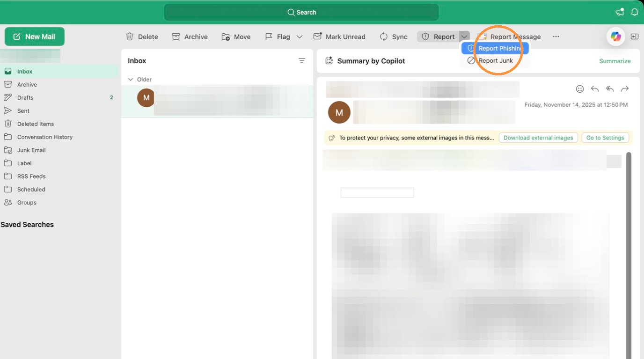
Task: Archive the selected message via toolbar
Action: coord(190,37)
